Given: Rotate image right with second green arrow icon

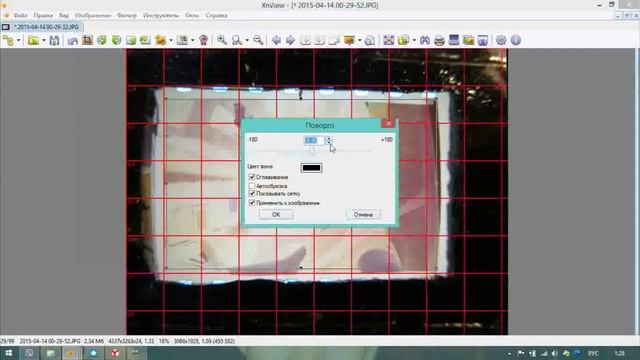Looking at the screenshot, I should [116, 40].
